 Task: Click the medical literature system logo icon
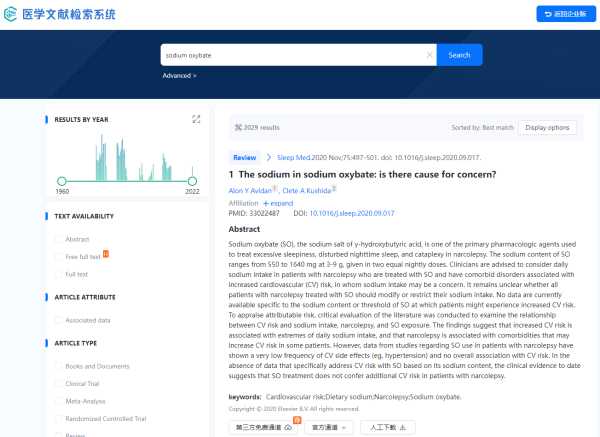point(10,14)
